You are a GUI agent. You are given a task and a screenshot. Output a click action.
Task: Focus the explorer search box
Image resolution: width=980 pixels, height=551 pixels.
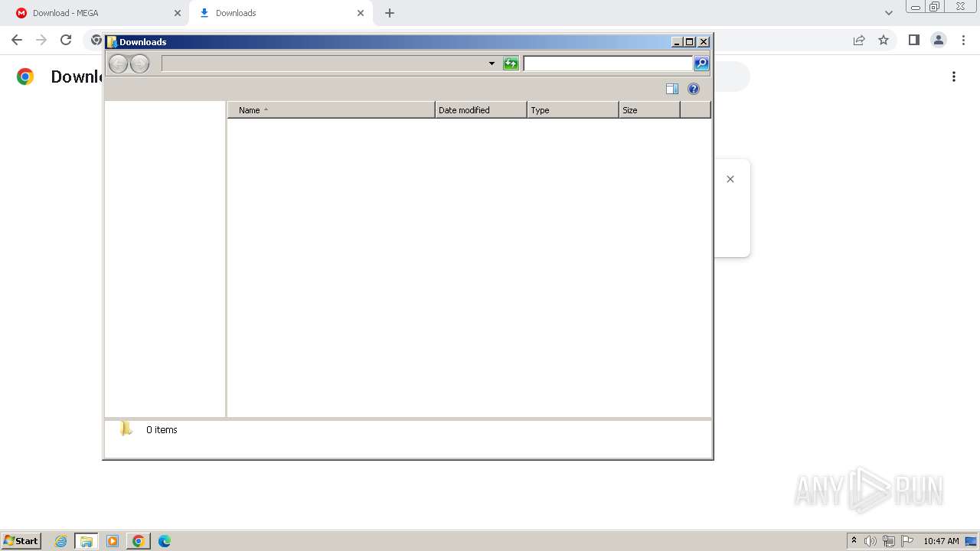pyautogui.click(x=608, y=64)
